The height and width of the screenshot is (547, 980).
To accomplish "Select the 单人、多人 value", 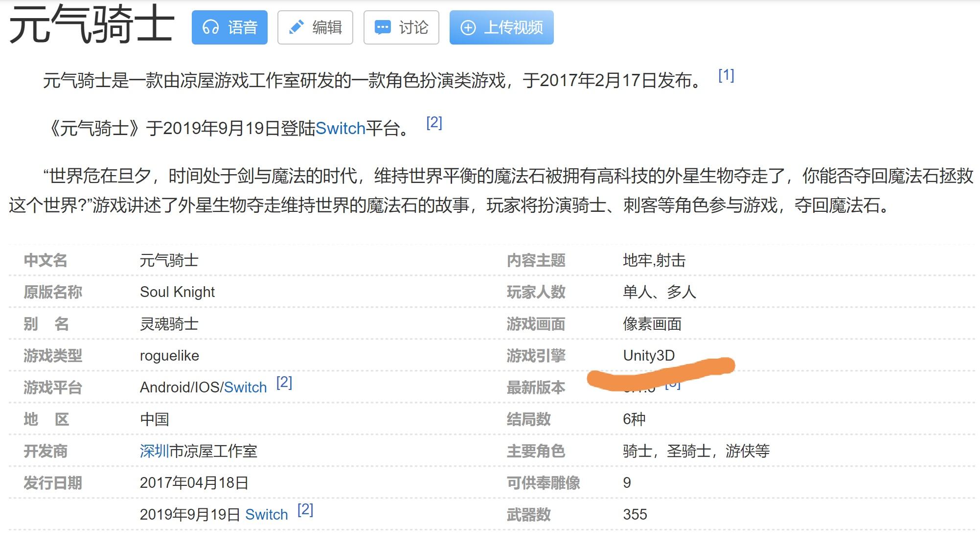I will pyautogui.click(x=659, y=292).
